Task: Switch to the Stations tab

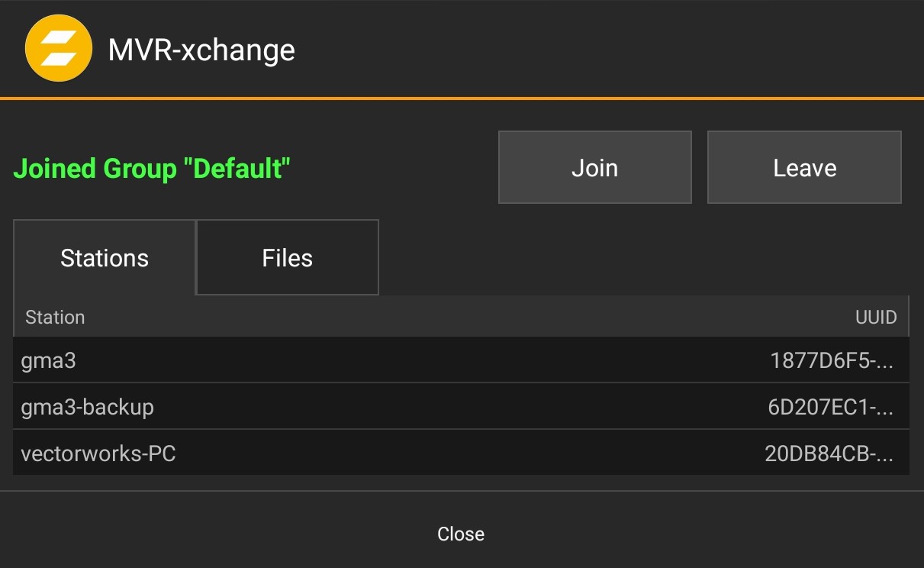Action: coord(105,258)
